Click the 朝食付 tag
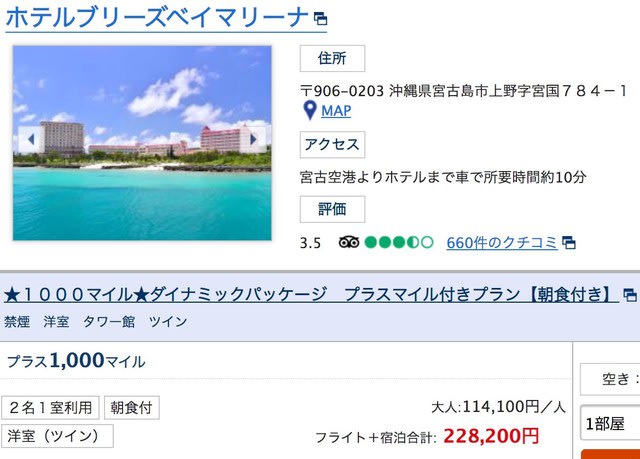 tap(131, 408)
